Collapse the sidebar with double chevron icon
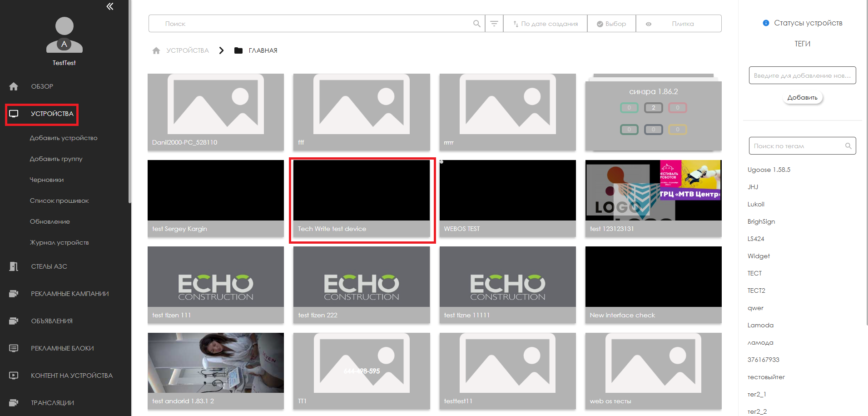This screenshot has height=416, width=868. (110, 6)
